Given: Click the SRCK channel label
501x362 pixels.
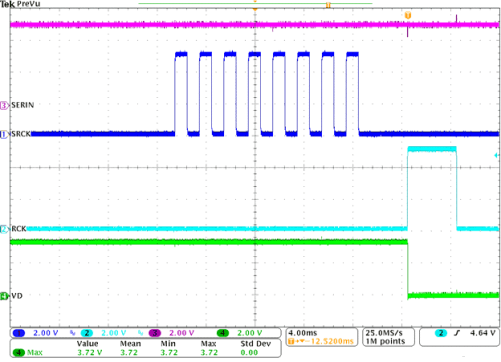Looking at the screenshot, I should coord(21,134).
